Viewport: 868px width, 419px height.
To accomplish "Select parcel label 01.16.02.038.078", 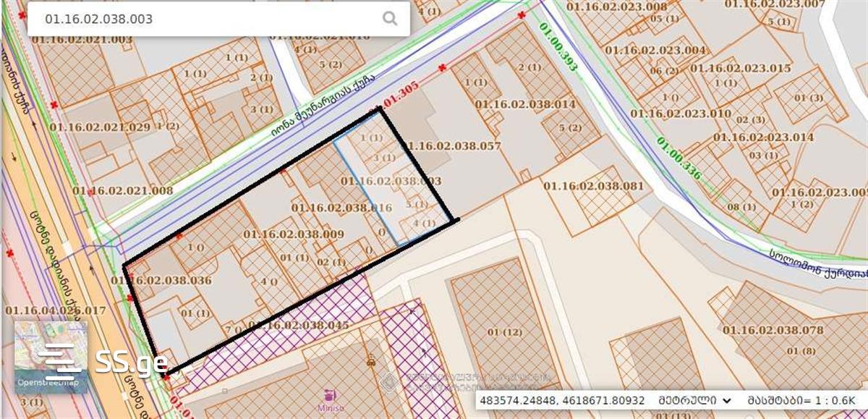I will pyautogui.click(x=773, y=330).
